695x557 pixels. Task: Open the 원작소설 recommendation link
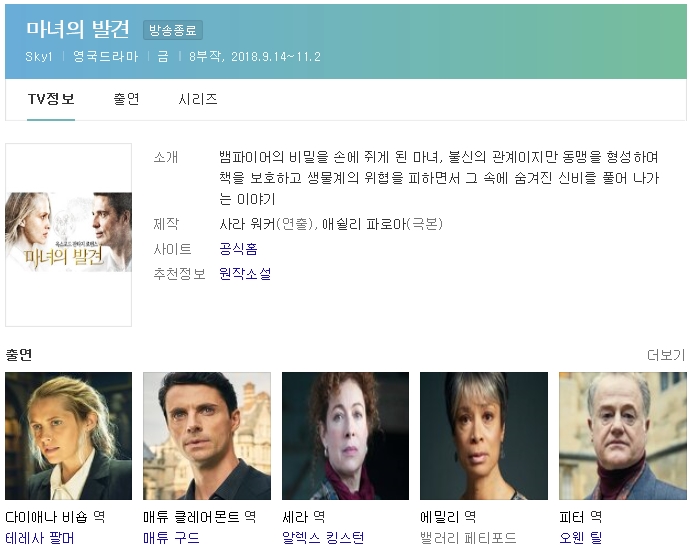[245, 274]
